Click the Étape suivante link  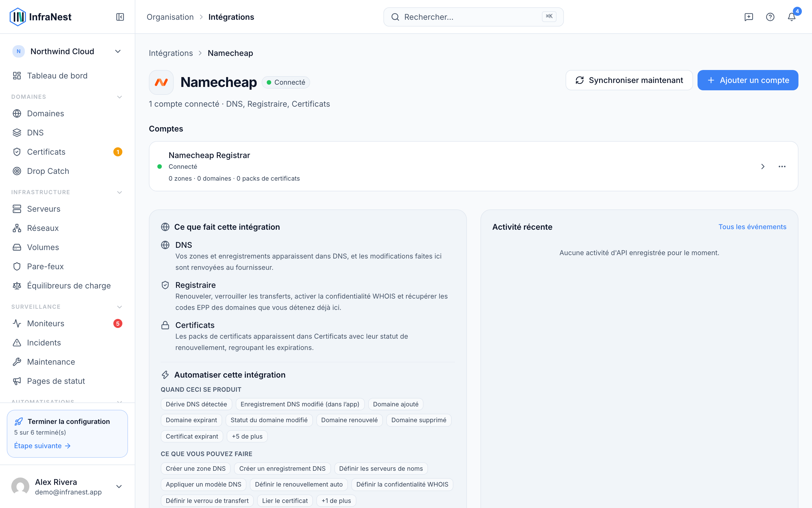pyautogui.click(x=42, y=446)
